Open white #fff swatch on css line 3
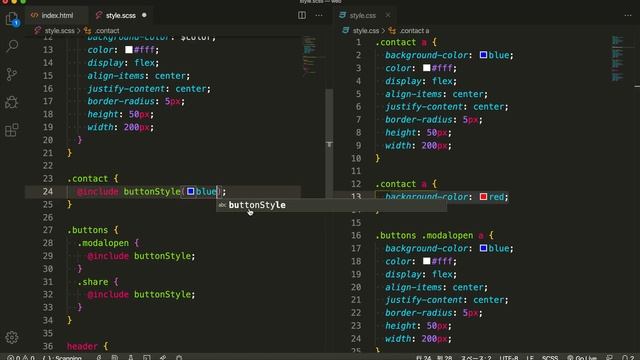This screenshot has height=360, width=640. coord(427,68)
